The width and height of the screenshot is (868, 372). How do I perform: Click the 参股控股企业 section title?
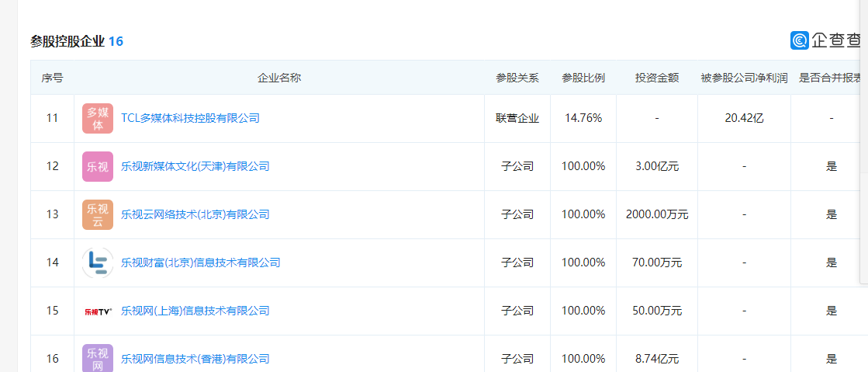[x=67, y=41]
